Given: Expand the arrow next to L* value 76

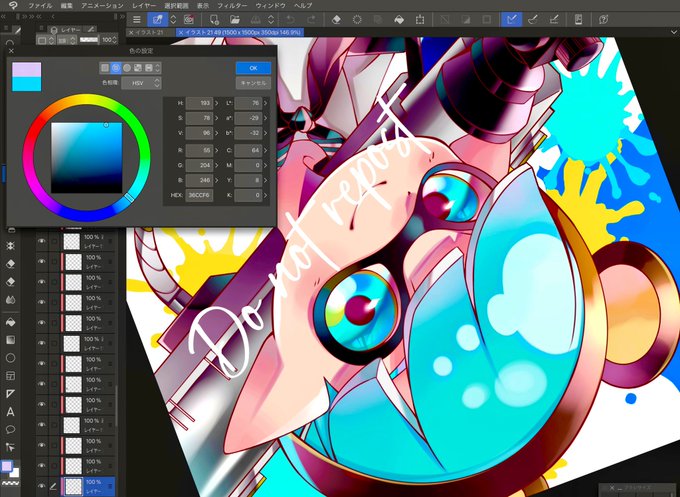Looking at the screenshot, I should pos(265,103).
